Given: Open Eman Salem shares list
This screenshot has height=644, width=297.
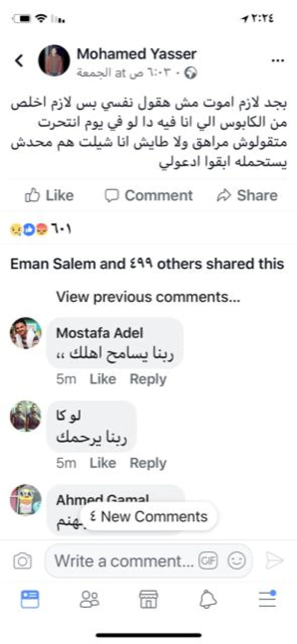Looking at the screenshot, I should pyautogui.click(x=147, y=264).
